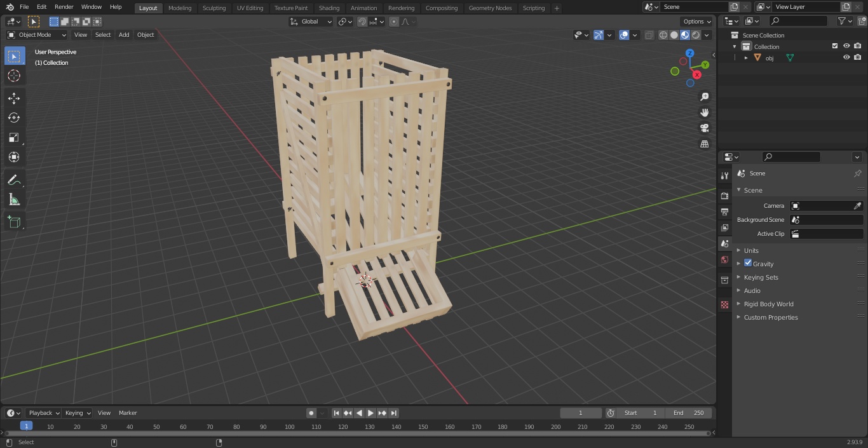Click the navigation gizmo X axis

click(x=697, y=75)
